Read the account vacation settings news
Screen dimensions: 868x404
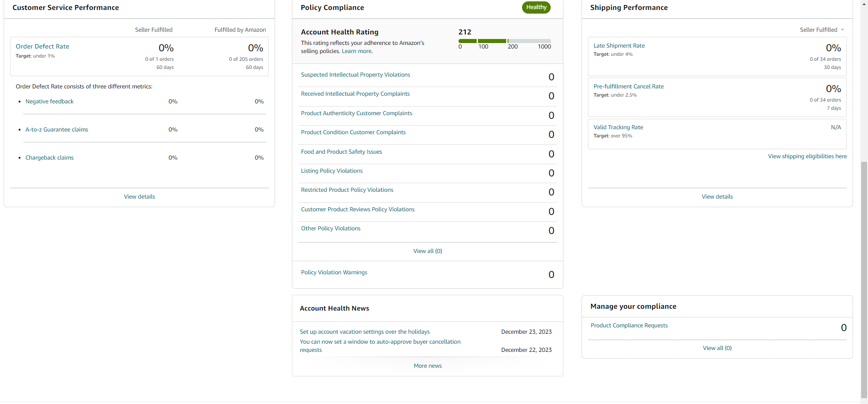tap(365, 332)
